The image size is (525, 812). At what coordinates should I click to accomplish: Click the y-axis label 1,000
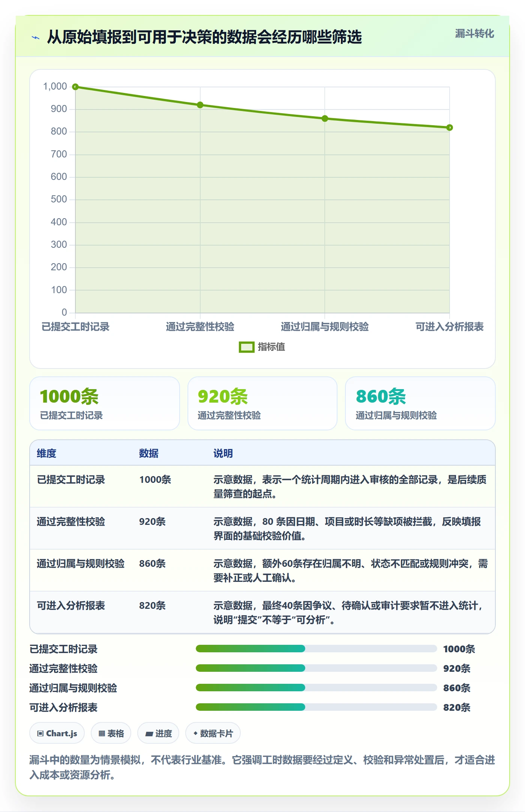tap(55, 87)
